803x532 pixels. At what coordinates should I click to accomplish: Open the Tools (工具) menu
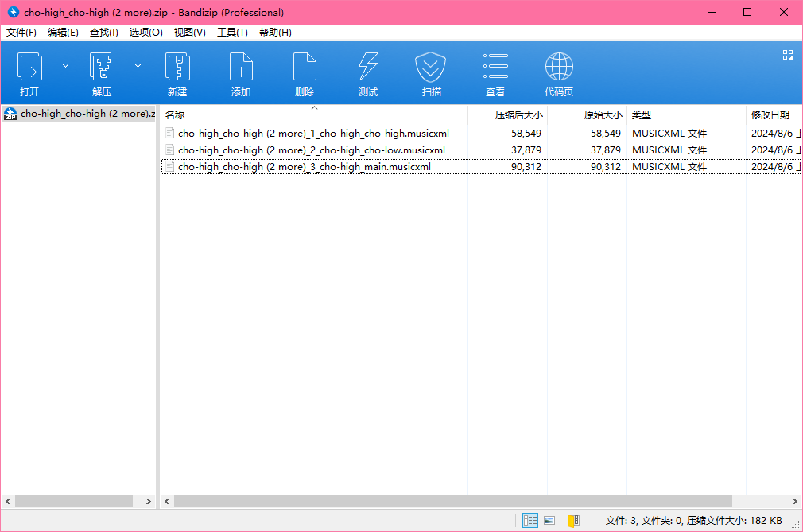click(x=232, y=33)
